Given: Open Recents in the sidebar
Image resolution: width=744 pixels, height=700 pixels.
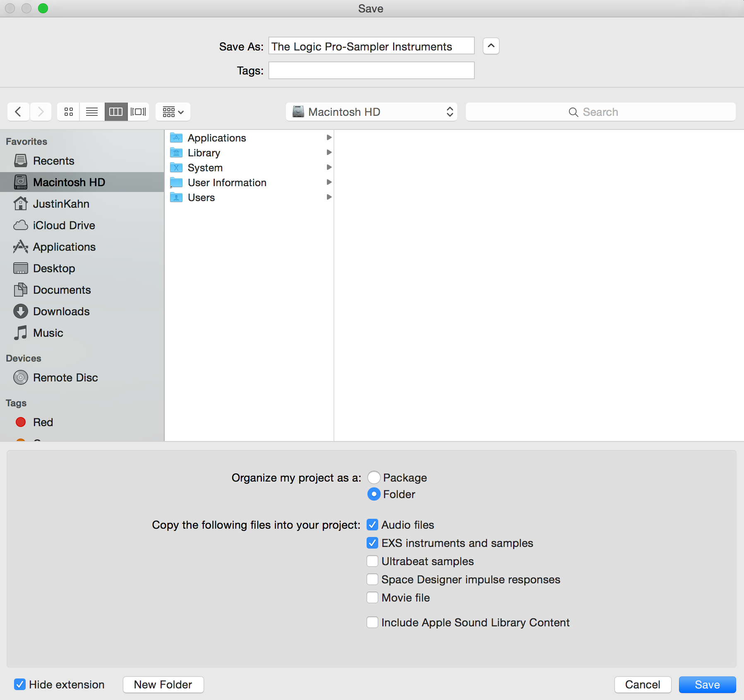Looking at the screenshot, I should [82, 161].
